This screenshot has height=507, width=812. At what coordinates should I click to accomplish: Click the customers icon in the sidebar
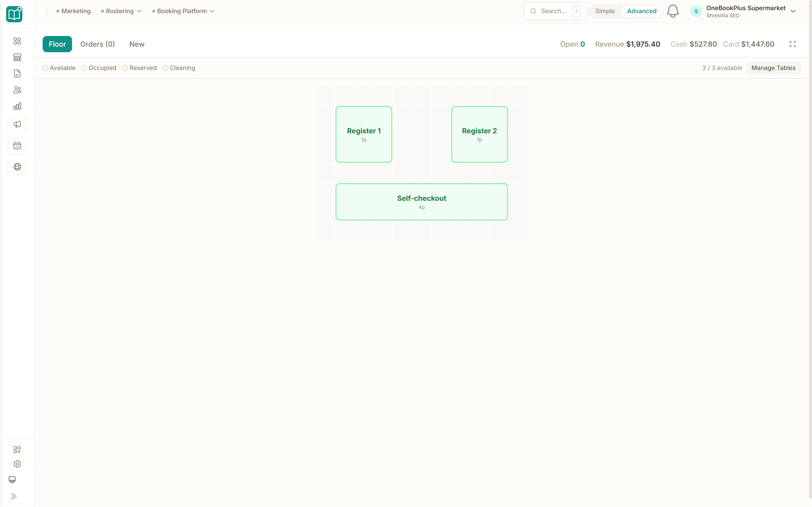pyautogui.click(x=17, y=89)
